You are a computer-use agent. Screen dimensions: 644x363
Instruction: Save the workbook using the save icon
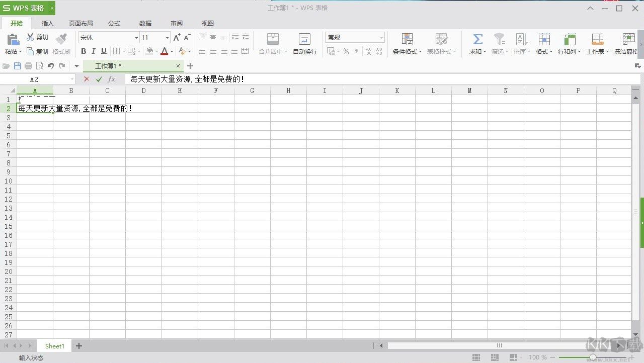18,65
